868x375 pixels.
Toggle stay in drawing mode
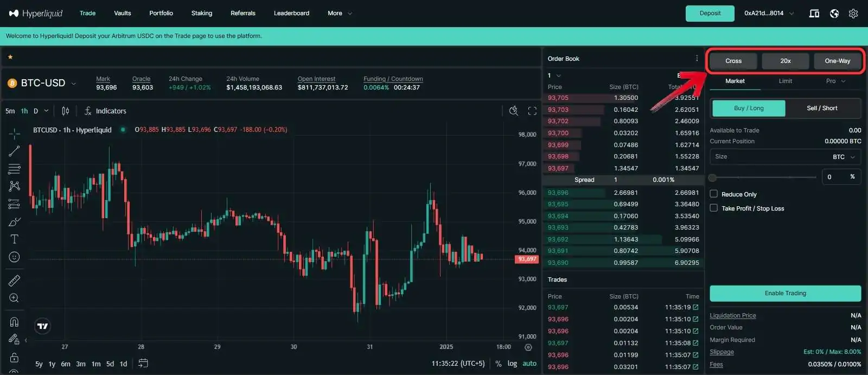15,339
